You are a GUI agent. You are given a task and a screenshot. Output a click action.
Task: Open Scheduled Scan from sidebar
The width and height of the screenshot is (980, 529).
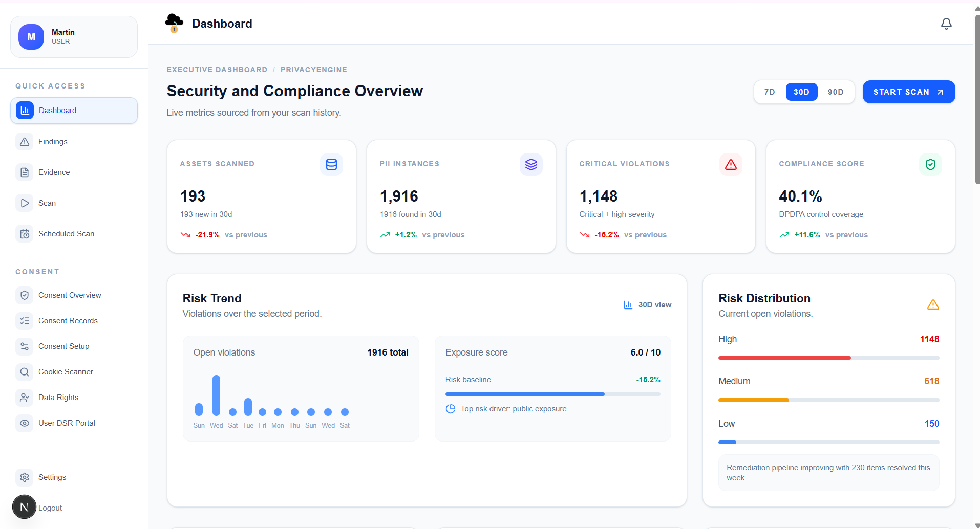pyautogui.click(x=74, y=234)
